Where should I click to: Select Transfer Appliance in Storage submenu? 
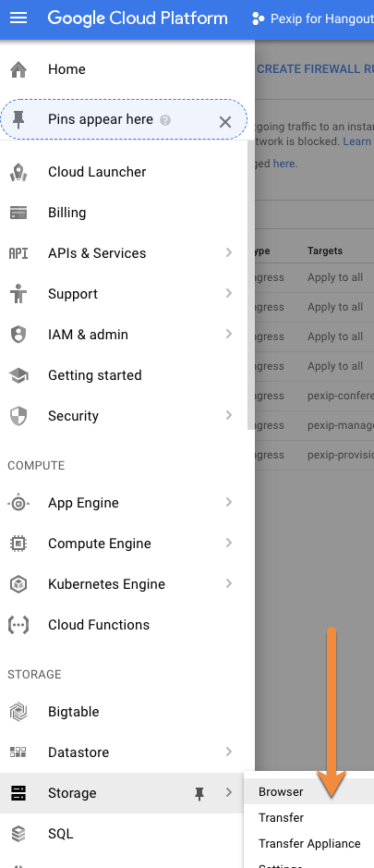[x=308, y=844]
